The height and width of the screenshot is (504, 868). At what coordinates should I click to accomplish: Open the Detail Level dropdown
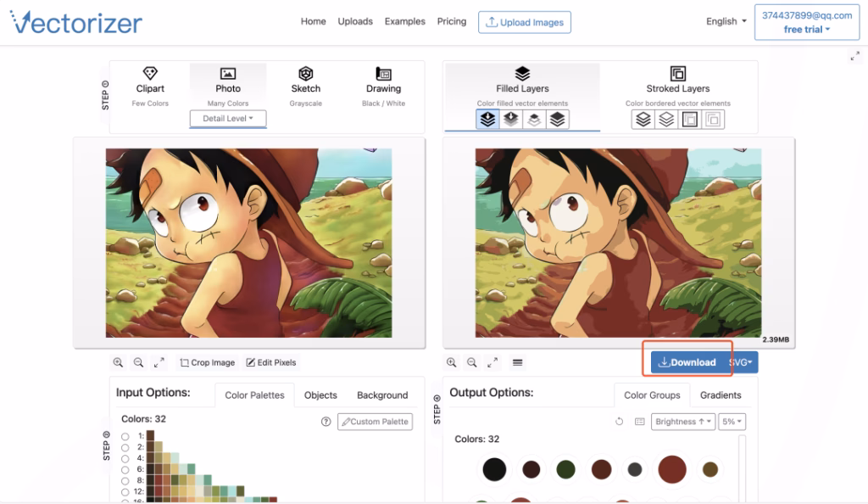tap(228, 119)
